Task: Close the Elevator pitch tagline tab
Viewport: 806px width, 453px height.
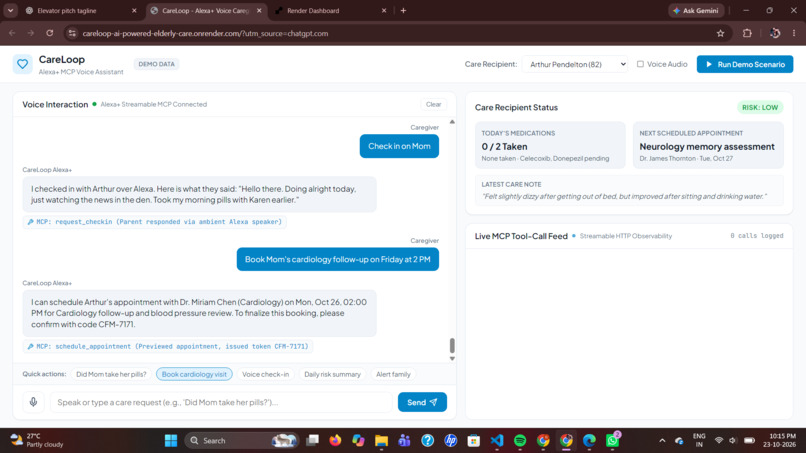Action: point(134,10)
